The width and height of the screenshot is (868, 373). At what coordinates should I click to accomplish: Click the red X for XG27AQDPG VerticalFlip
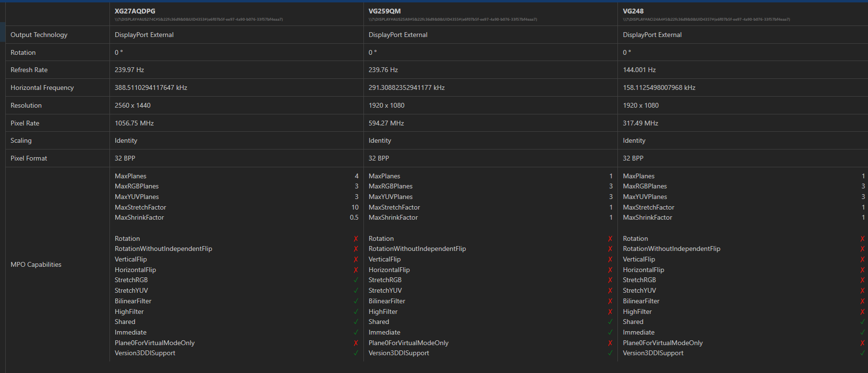click(x=356, y=260)
